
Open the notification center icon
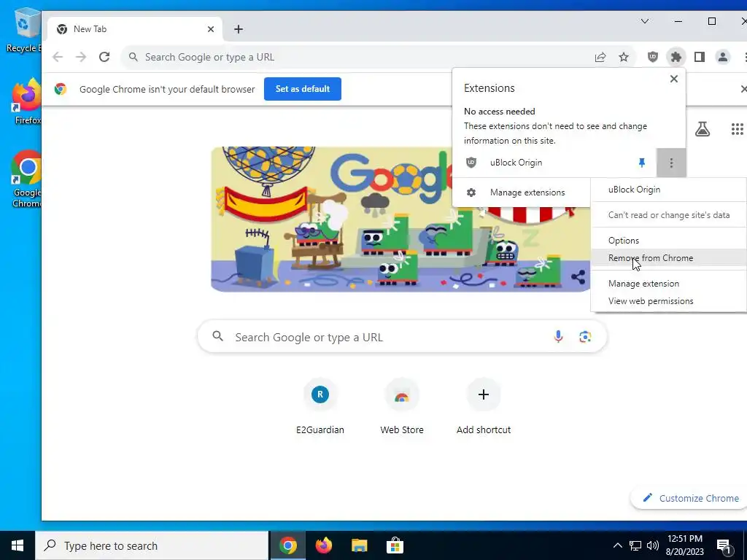[724, 547]
